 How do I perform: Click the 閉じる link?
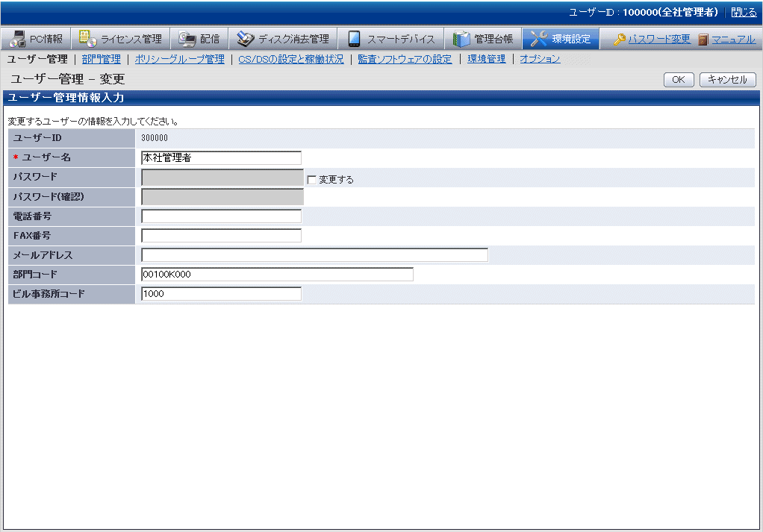coord(744,12)
